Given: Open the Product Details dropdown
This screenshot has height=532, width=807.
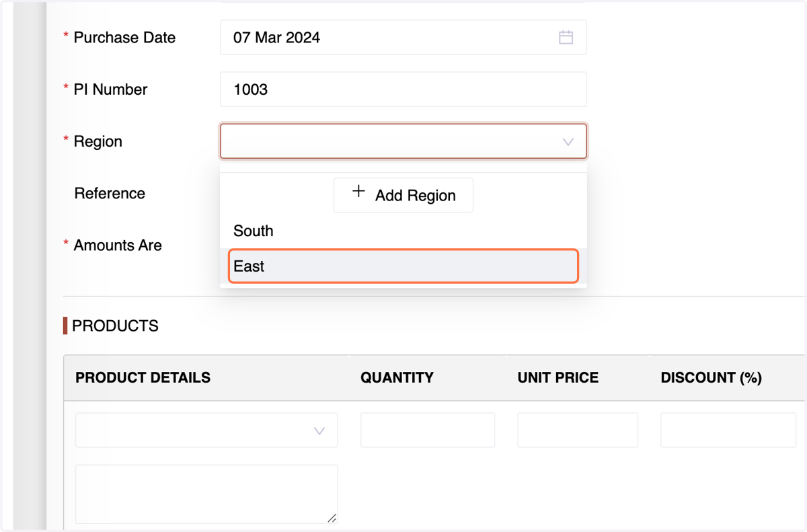Looking at the screenshot, I should [x=206, y=430].
